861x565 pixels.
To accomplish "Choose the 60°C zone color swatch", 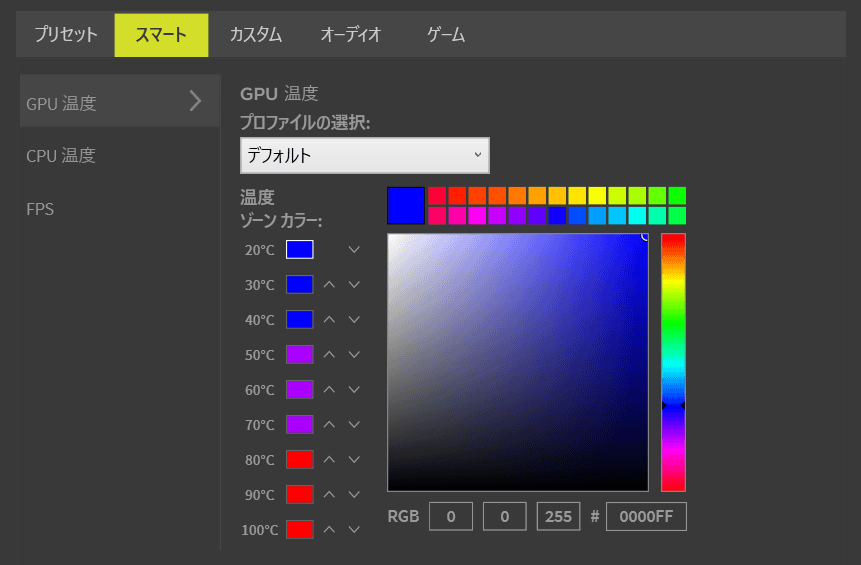I will coord(300,389).
